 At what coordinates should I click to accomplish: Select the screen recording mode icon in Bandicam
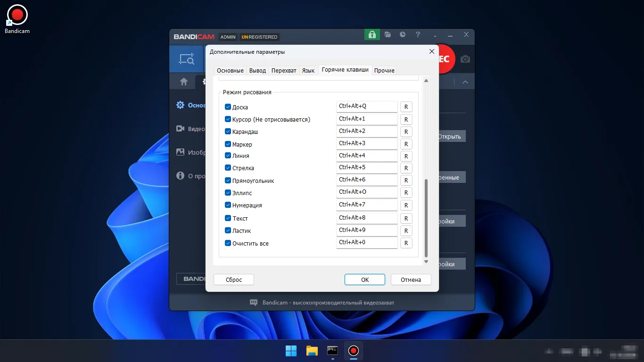pyautogui.click(x=186, y=59)
